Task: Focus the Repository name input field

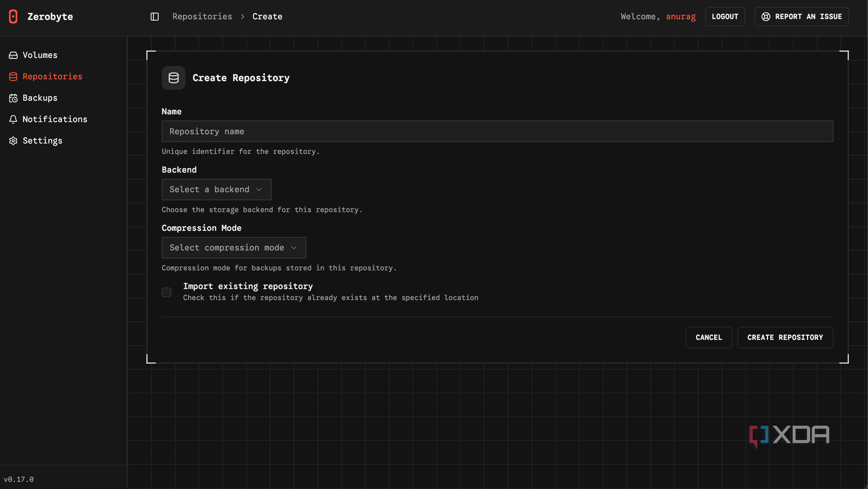Action: [497, 131]
